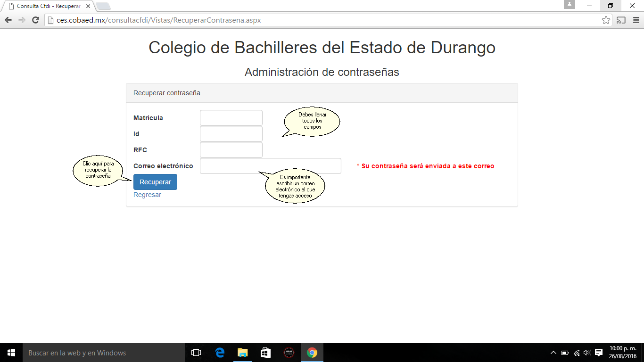Click the red Su contraseña será enviada note
644x362 pixels.
click(x=426, y=166)
